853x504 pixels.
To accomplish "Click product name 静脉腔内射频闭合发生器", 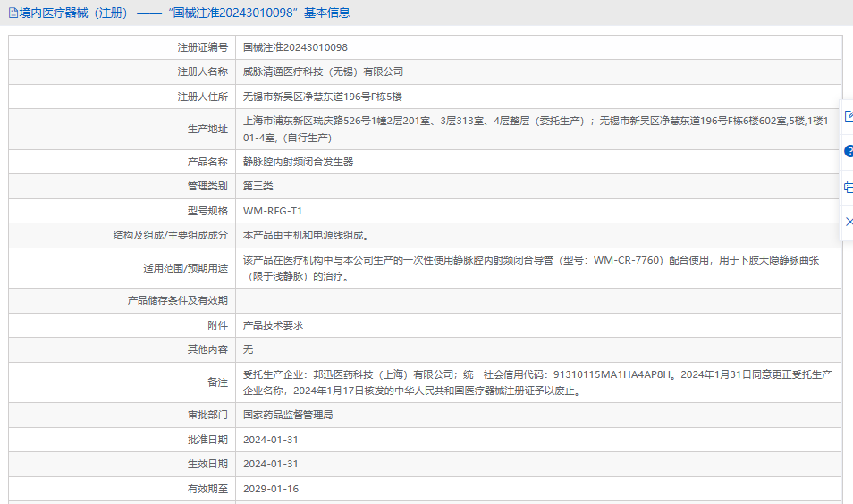I will [298, 162].
